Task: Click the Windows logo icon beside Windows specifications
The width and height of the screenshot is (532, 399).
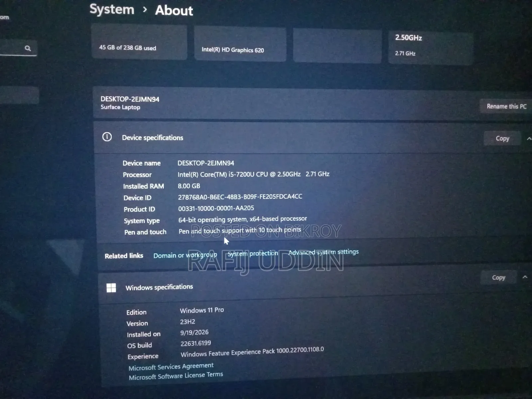Action: (111, 288)
